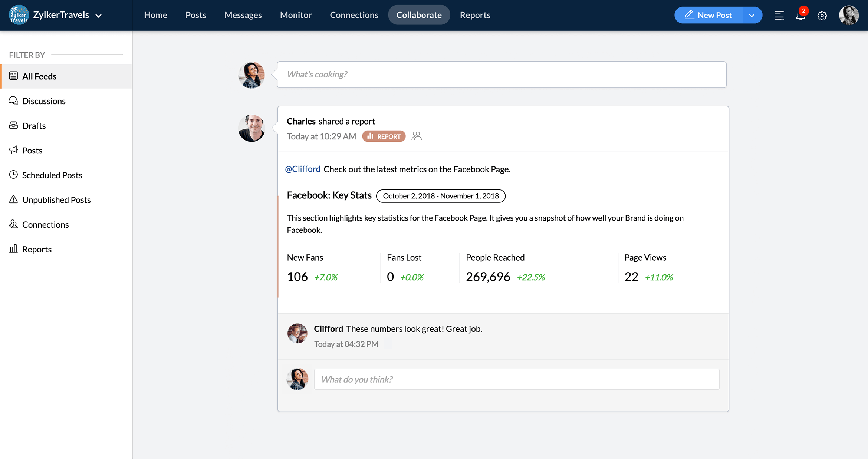Open the @Clifford mention link
The image size is (868, 459).
pyautogui.click(x=303, y=169)
